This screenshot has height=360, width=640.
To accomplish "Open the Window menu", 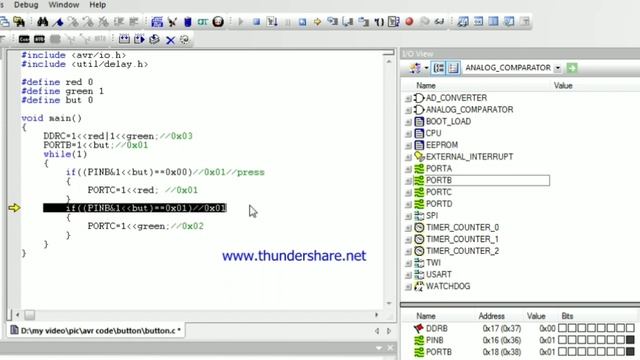I will pyautogui.click(x=64, y=5).
